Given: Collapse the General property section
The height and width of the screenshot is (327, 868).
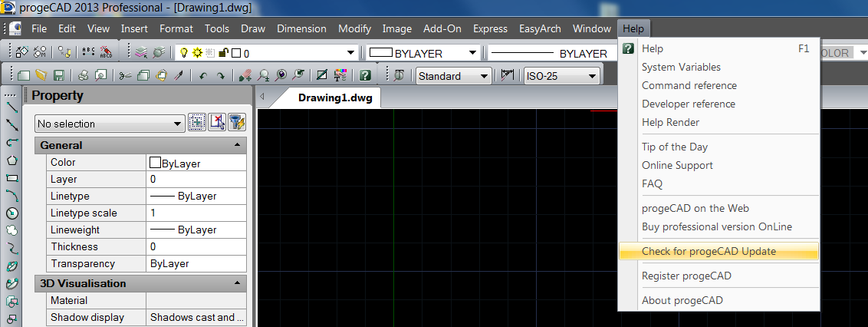Looking at the screenshot, I should [237, 145].
